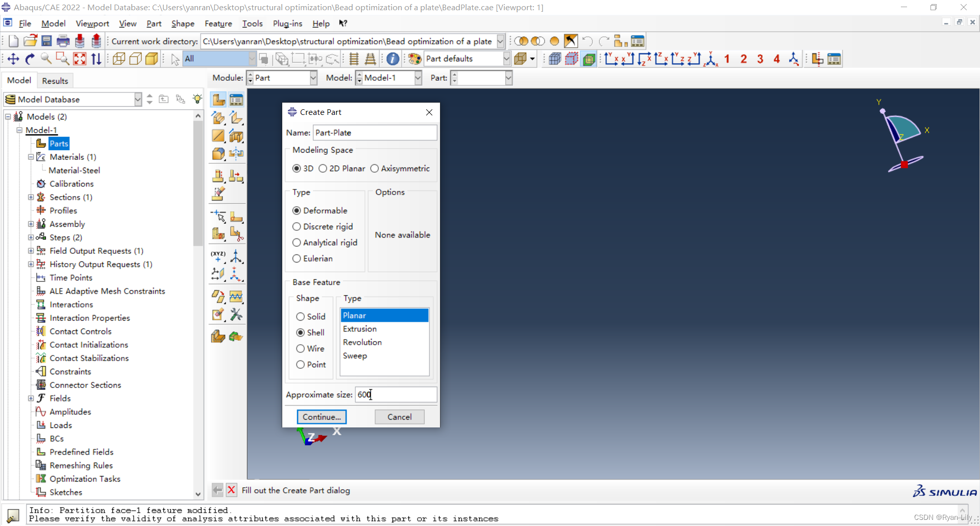
Task: Open the Part selector dropdown
Action: pos(508,78)
